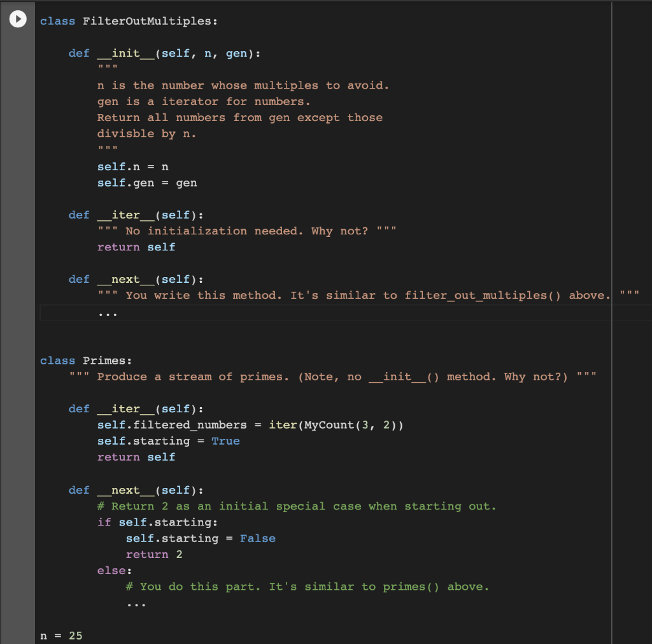Click the n = 25 assignment at bottom
This screenshot has width=652, height=644.
point(60,635)
